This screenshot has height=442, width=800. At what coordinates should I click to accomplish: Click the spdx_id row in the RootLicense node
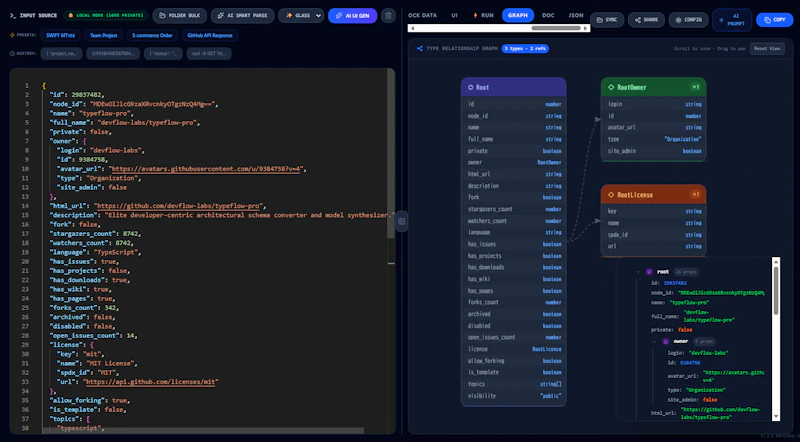654,235
